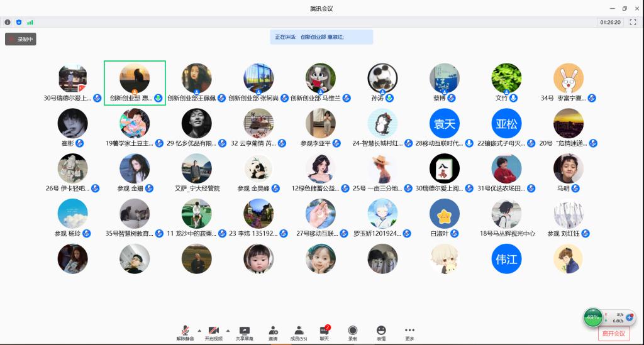Select the 亚松 participant avatar
The image size is (644, 345).
tap(506, 124)
